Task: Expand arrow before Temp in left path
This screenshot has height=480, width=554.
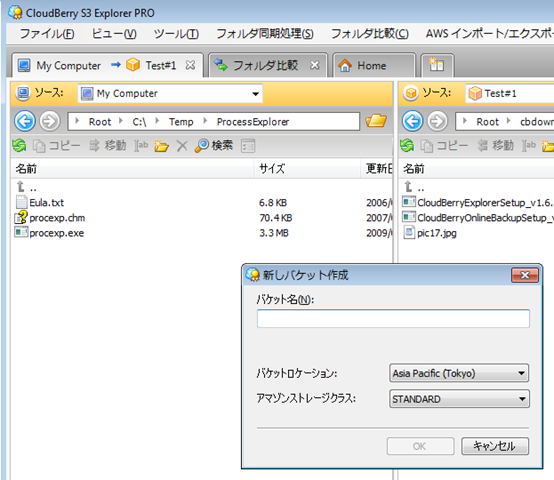Action: click(x=158, y=121)
